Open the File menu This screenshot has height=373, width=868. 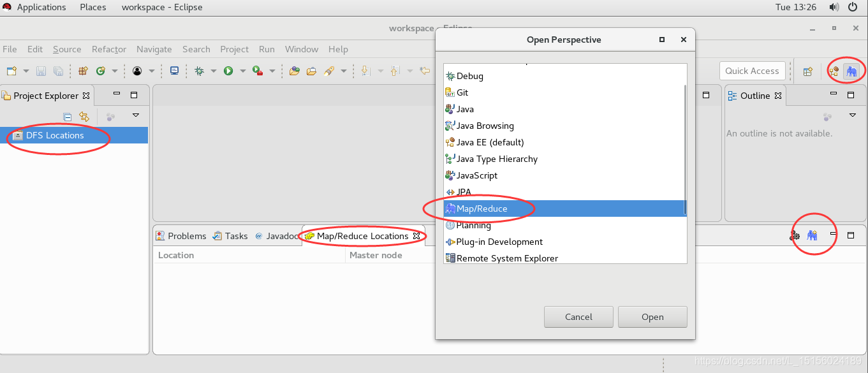tap(10, 49)
